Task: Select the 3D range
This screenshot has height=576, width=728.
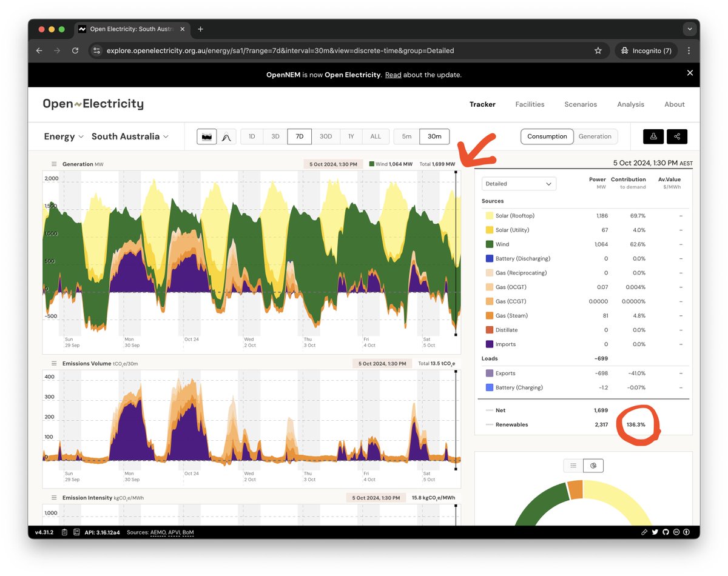Action: (x=275, y=136)
